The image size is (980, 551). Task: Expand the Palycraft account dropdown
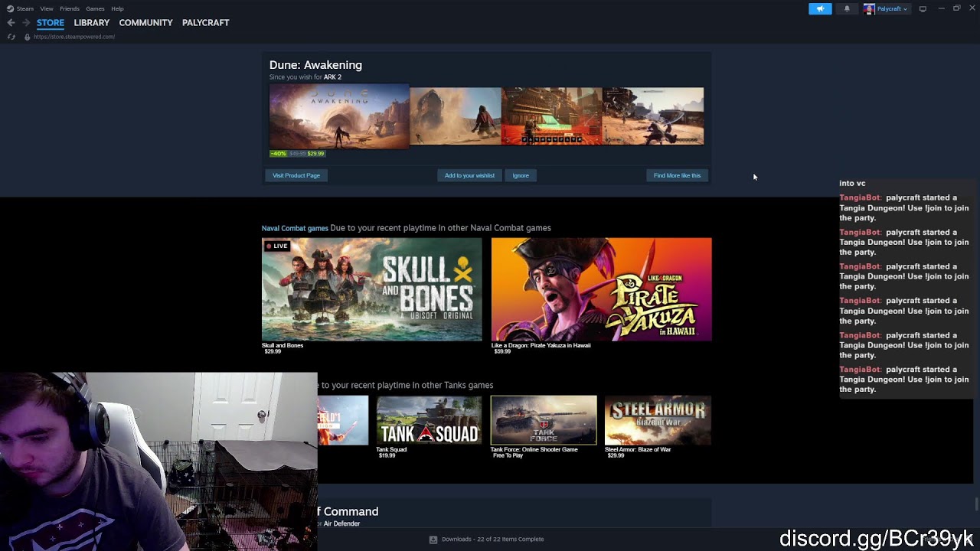892,8
